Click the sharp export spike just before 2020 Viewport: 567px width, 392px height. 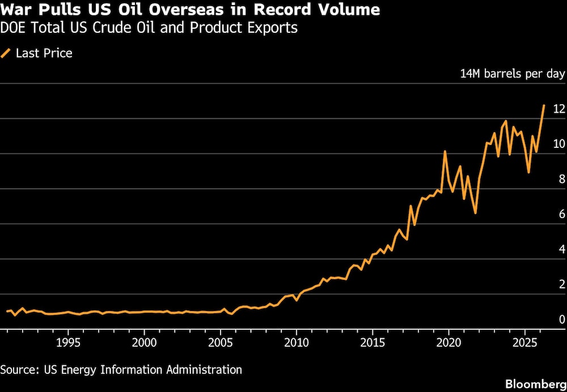(x=445, y=151)
